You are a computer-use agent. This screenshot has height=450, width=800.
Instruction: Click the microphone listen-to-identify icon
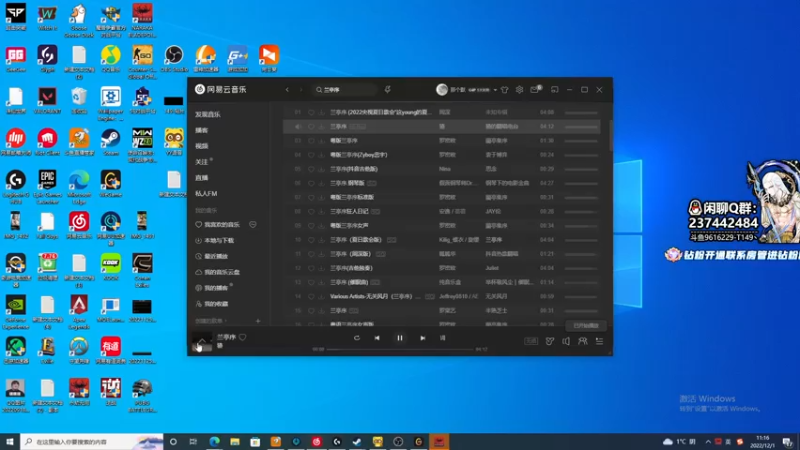click(x=388, y=90)
